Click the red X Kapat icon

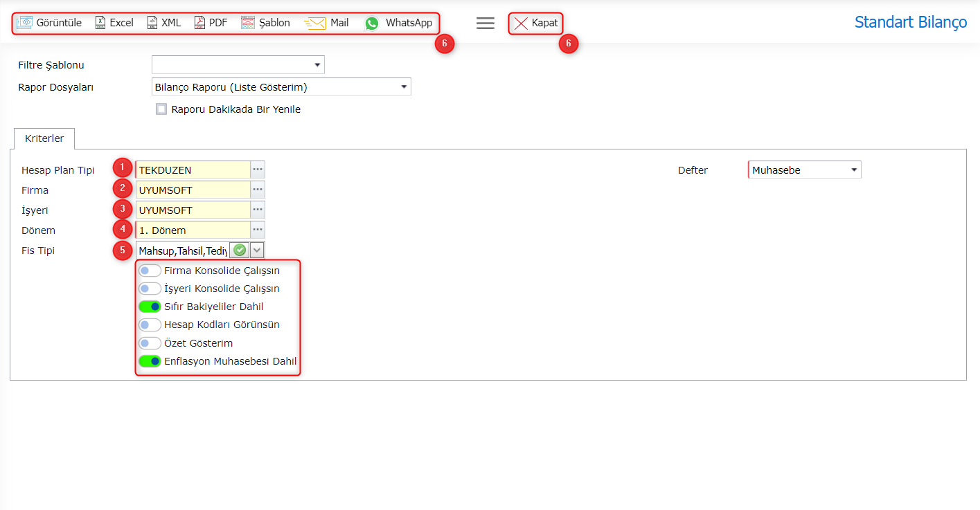click(521, 23)
